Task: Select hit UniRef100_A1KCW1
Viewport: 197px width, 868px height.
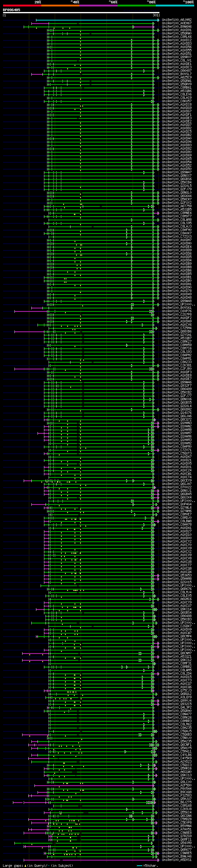Action: 177,474
